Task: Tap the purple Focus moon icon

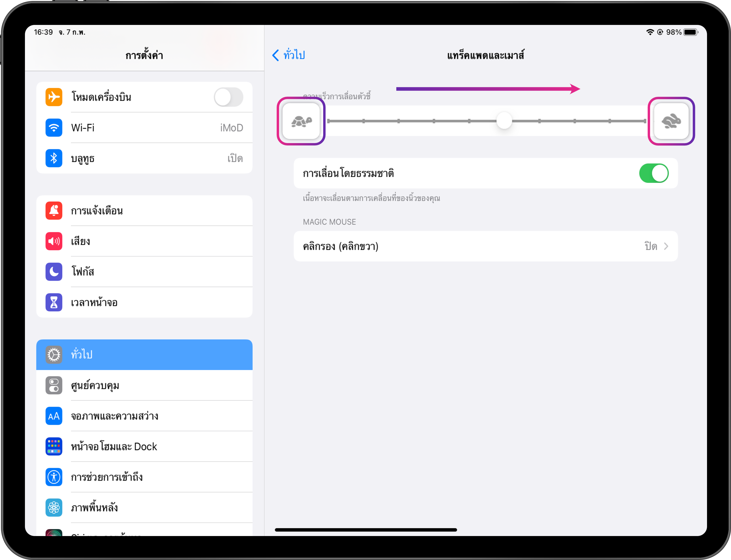Action: point(54,272)
